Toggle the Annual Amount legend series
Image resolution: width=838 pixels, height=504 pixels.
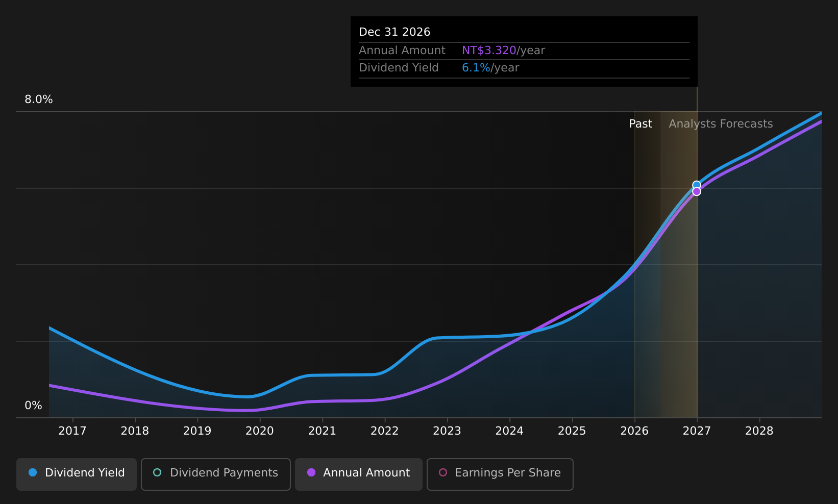pos(358,474)
